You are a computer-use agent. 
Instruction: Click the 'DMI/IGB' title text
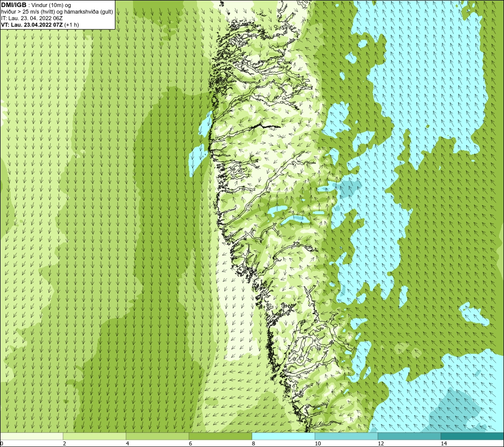pos(14,5)
